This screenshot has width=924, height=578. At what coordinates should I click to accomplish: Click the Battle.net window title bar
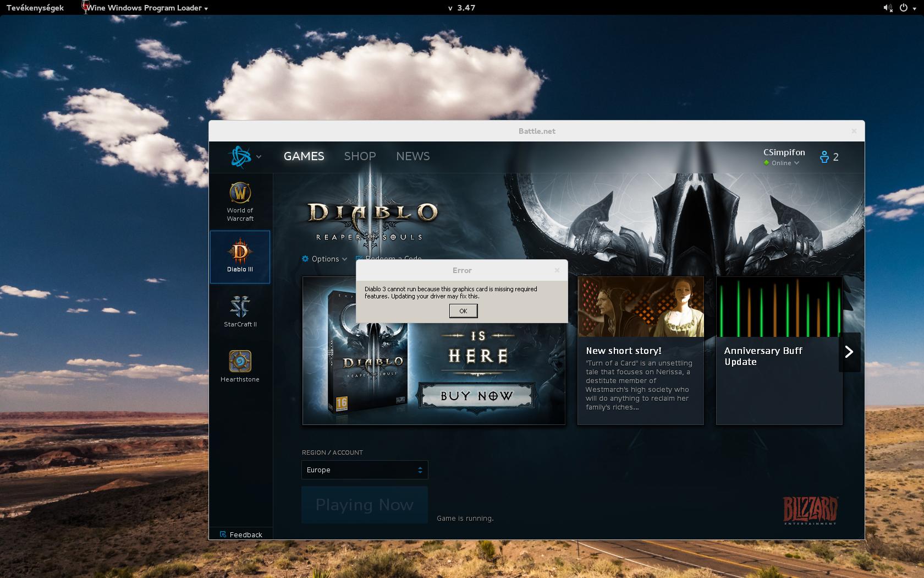tap(537, 131)
